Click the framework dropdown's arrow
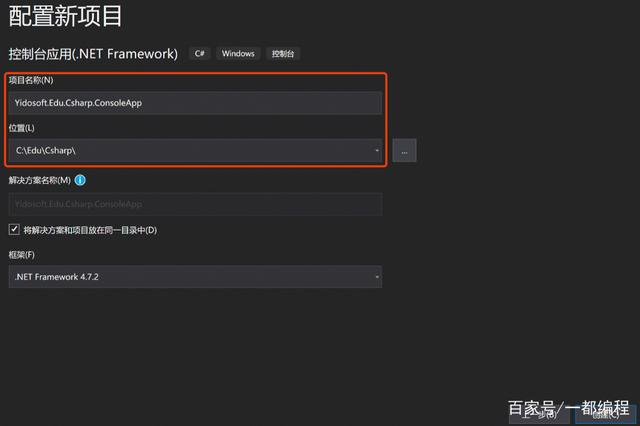The width and height of the screenshot is (640, 426). point(377,276)
